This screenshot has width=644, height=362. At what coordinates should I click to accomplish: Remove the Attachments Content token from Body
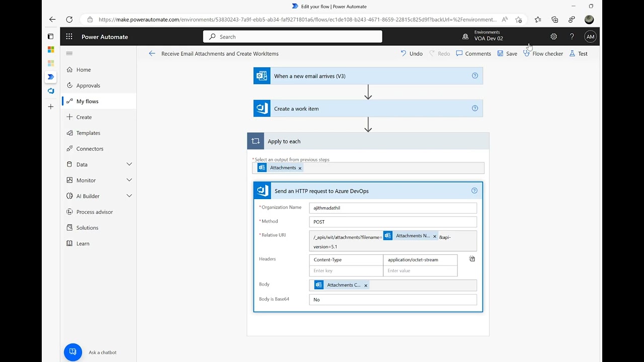tap(366, 285)
